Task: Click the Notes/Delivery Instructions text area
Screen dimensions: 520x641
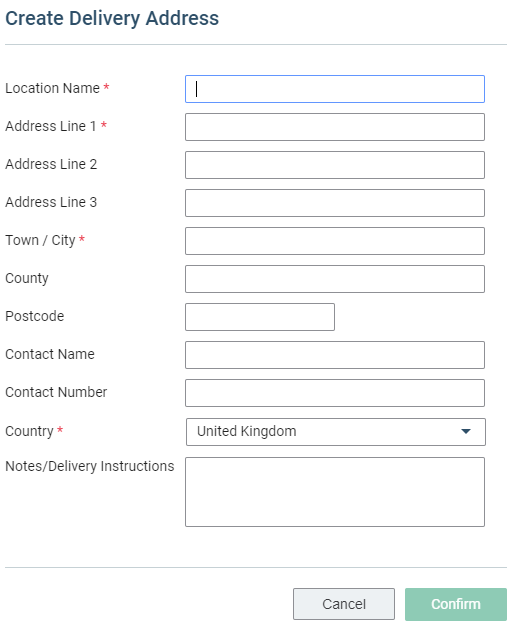Action: (x=335, y=492)
